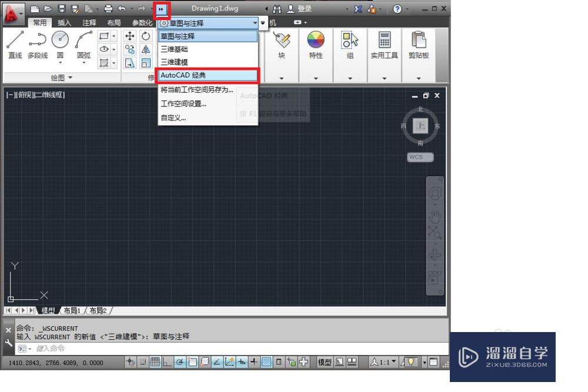Screen dimensions: 588x392
Task: Click the binoculars search icon
Action: [x=277, y=9]
